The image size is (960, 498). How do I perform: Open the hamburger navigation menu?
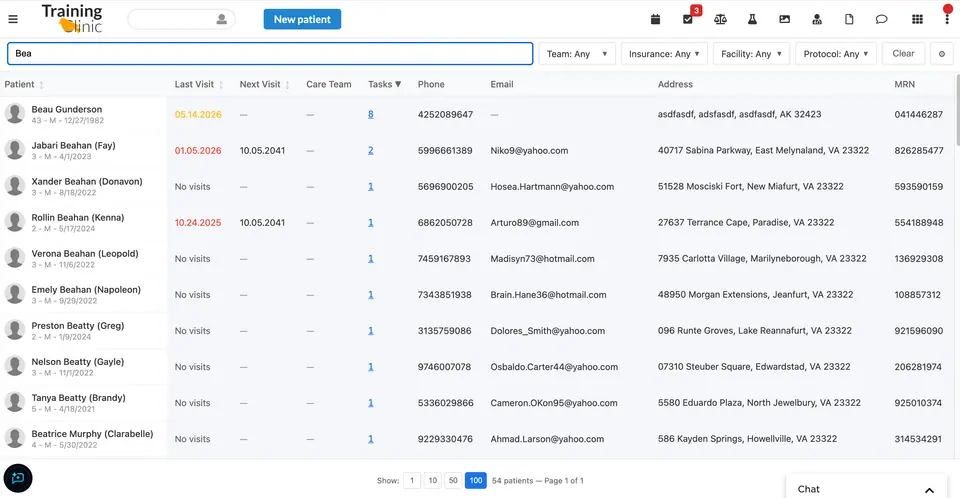click(x=13, y=19)
